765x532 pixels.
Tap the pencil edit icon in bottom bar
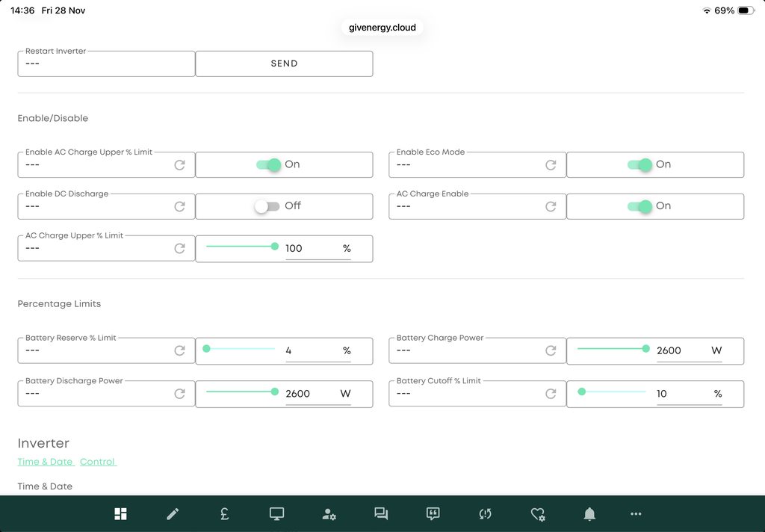pyautogui.click(x=173, y=514)
